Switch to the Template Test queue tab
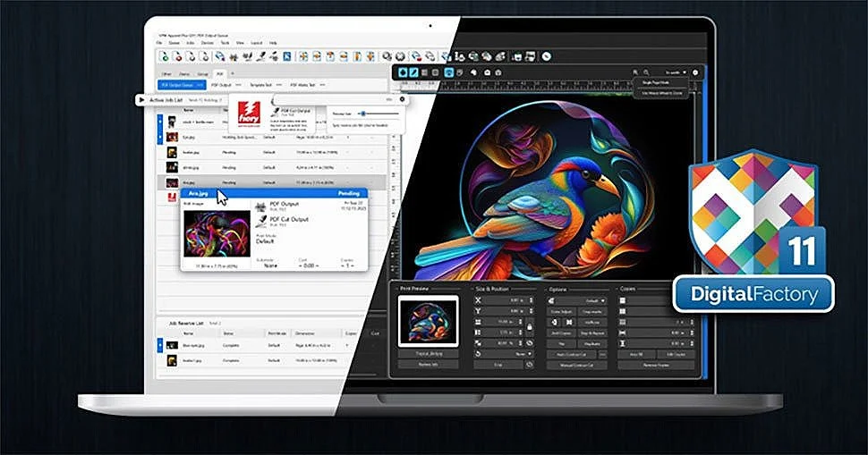Image resolution: width=868 pixels, height=455 pixels. pos(260,85)
